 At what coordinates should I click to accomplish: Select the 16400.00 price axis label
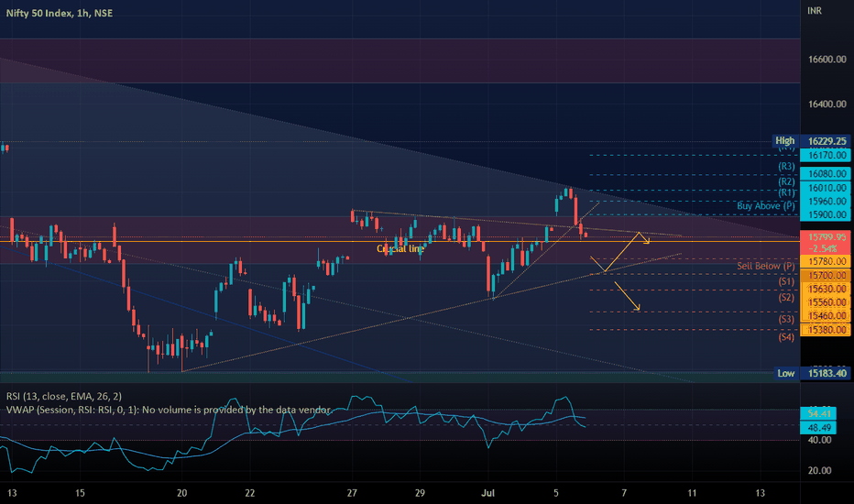coord(827,104)
